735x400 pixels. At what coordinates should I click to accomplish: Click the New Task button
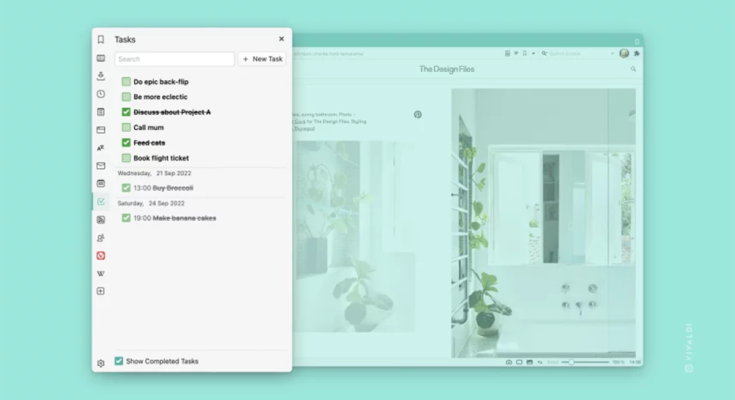pos(262,59)
